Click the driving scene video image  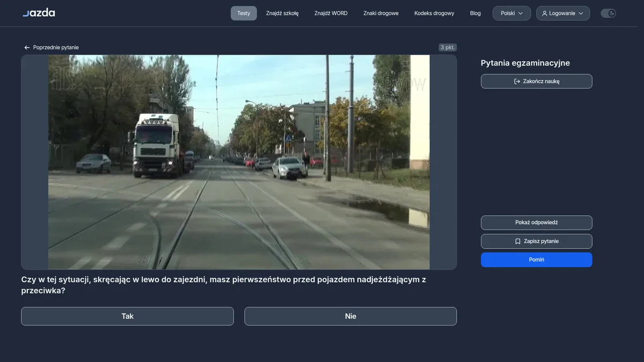pos(239,162)
